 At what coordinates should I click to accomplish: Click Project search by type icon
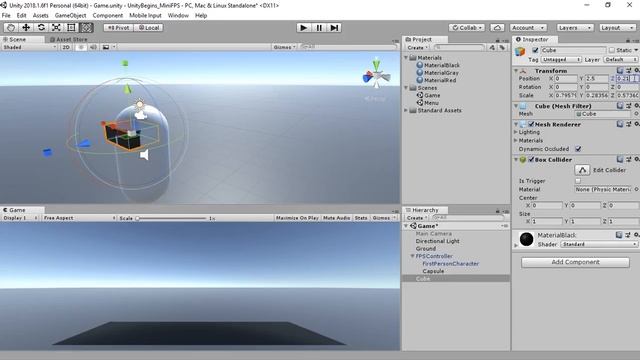coord(492,48)
